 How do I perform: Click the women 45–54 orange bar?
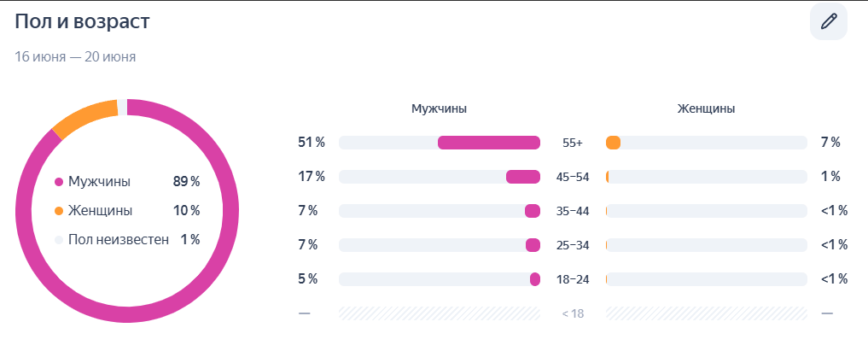[x=608, y=177]
